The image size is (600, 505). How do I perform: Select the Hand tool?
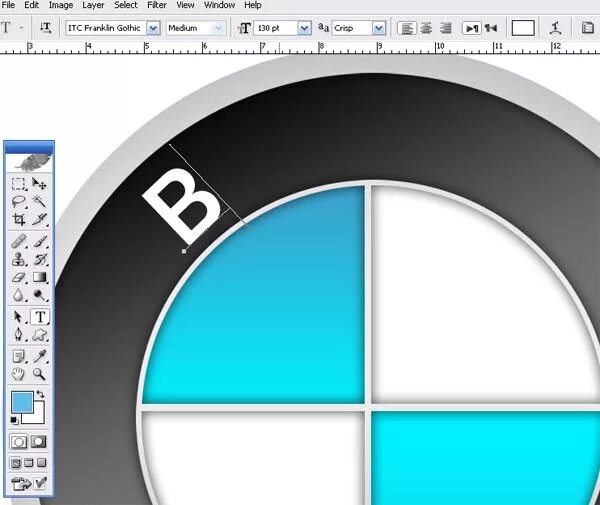18,374
